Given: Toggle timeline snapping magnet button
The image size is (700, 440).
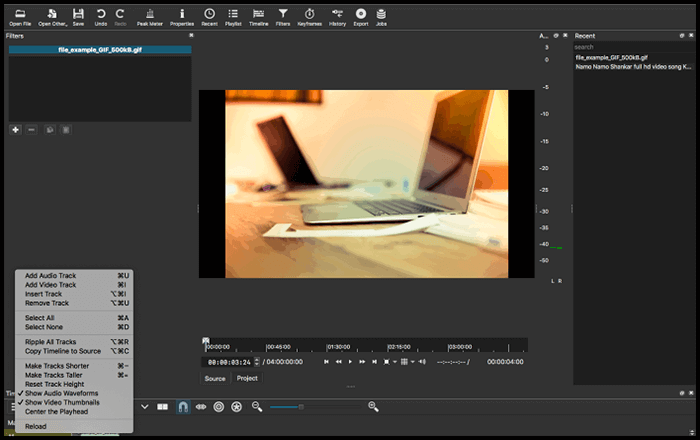Looking at the screenshot, I should coord(183,407).
